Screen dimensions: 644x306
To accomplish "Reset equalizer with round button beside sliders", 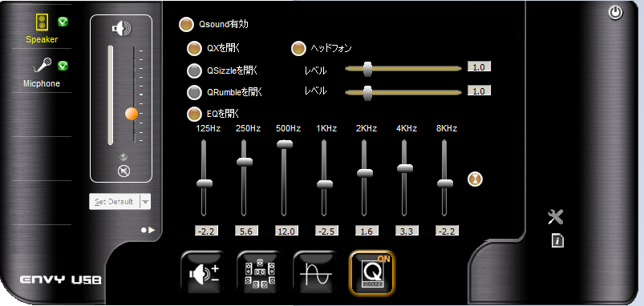I will [x=476, y=179].
